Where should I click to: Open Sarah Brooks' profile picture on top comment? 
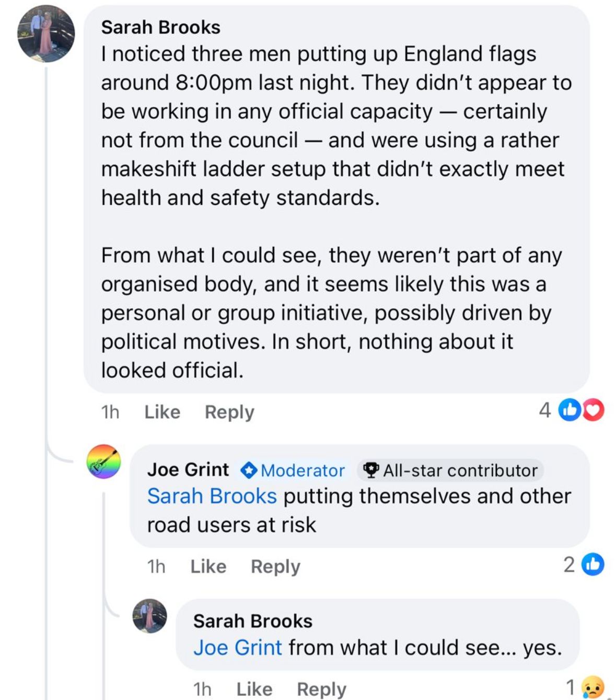[46, 34]
